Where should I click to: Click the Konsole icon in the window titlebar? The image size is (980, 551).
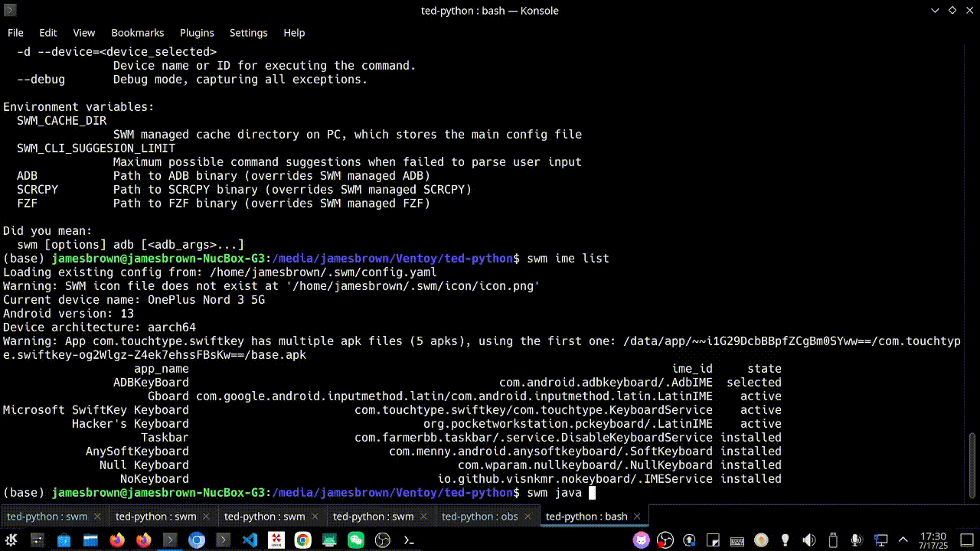click(x=9, y=11)
